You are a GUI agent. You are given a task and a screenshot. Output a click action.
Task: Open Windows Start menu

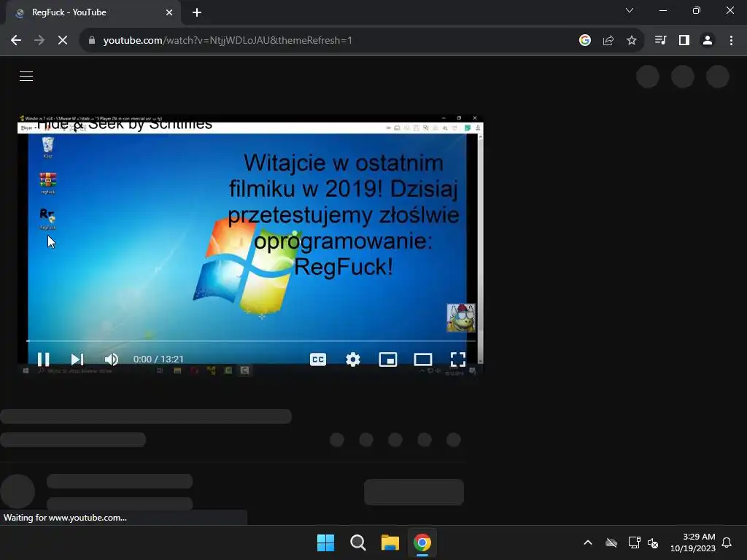pyautogui.click(x=326, y=542)
